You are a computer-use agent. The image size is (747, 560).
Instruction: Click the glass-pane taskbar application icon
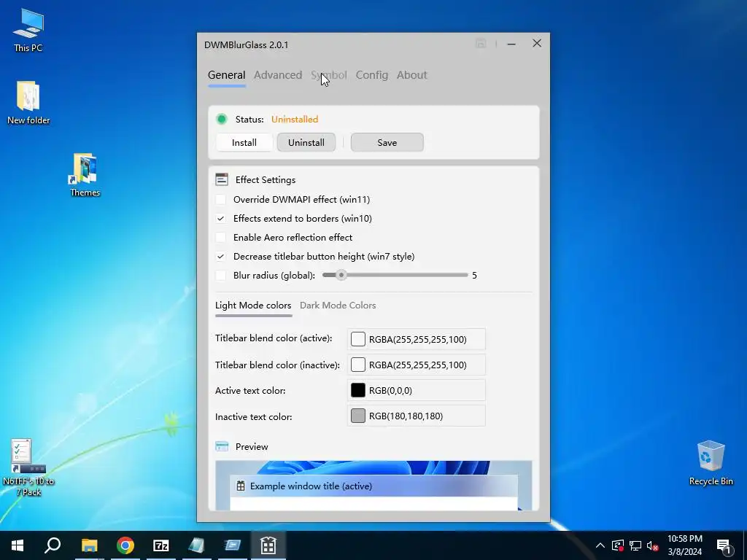point(196,545)
